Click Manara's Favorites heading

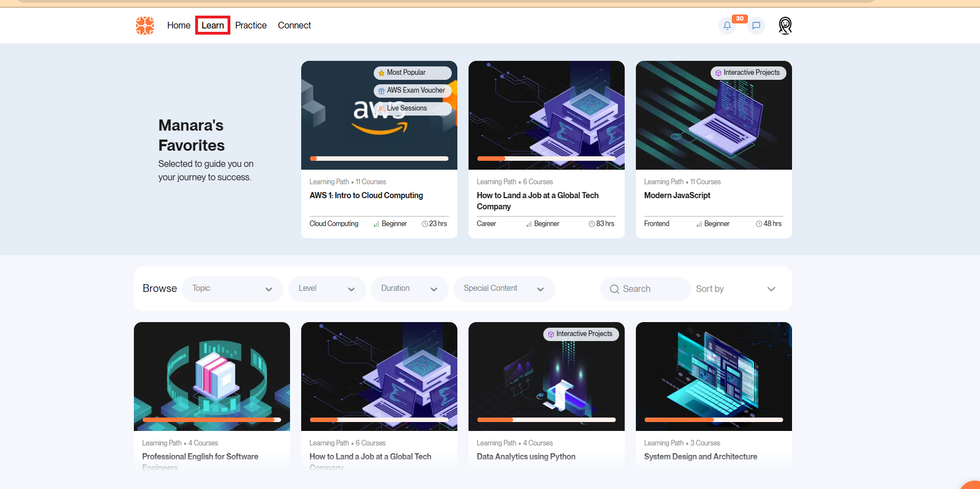[x=191, y=135]
